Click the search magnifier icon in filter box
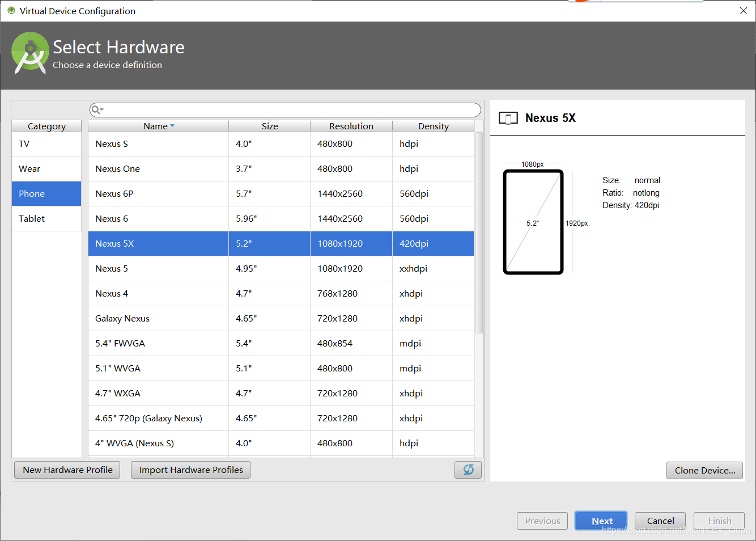Image resolution: width=756 pixels, height=541 pixels. [x=97, y=110]
